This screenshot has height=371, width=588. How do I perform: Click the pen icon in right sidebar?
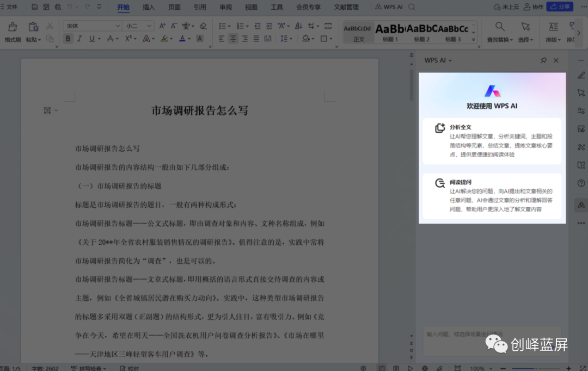[x=581, y=75]
